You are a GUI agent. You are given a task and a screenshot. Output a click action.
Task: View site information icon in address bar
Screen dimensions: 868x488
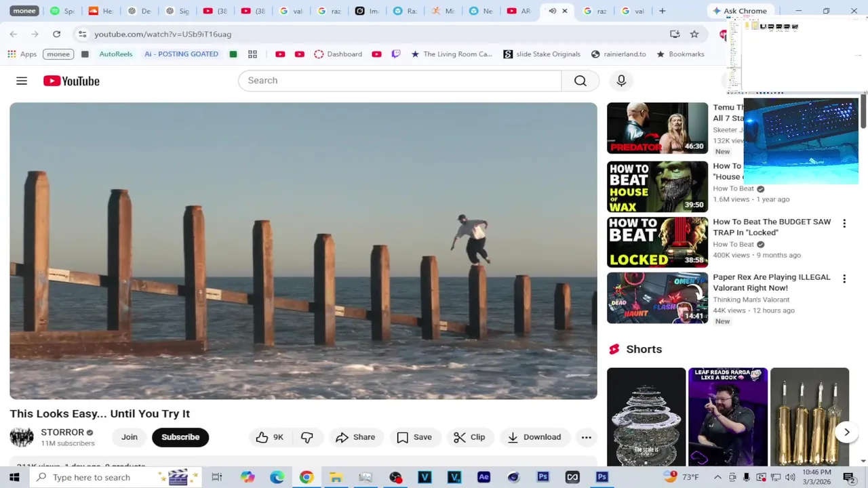[82, 34]
